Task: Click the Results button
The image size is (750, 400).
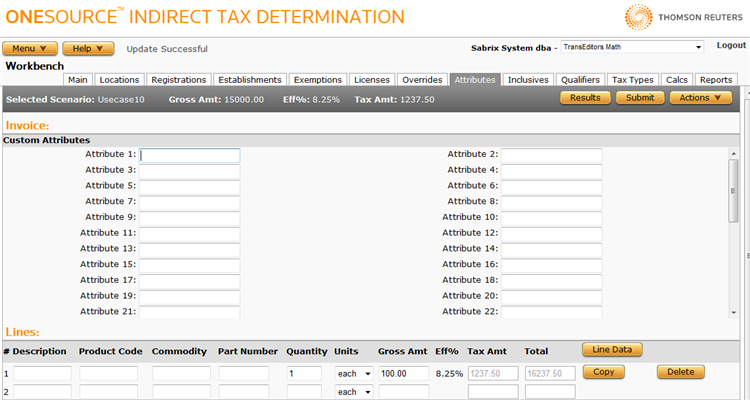Action: tap(585, 97)
